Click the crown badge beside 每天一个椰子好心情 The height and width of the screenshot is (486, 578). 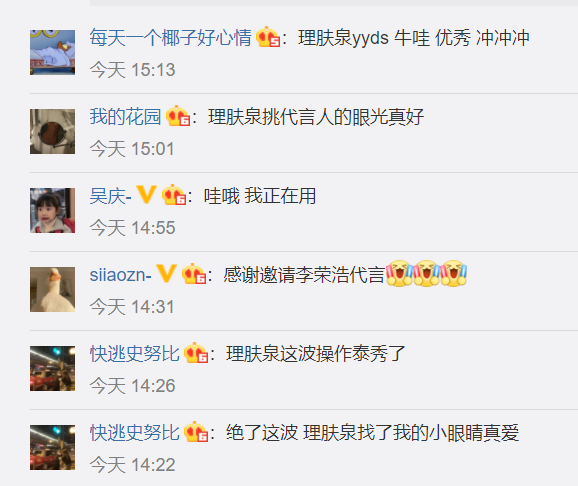click(268, 37)
